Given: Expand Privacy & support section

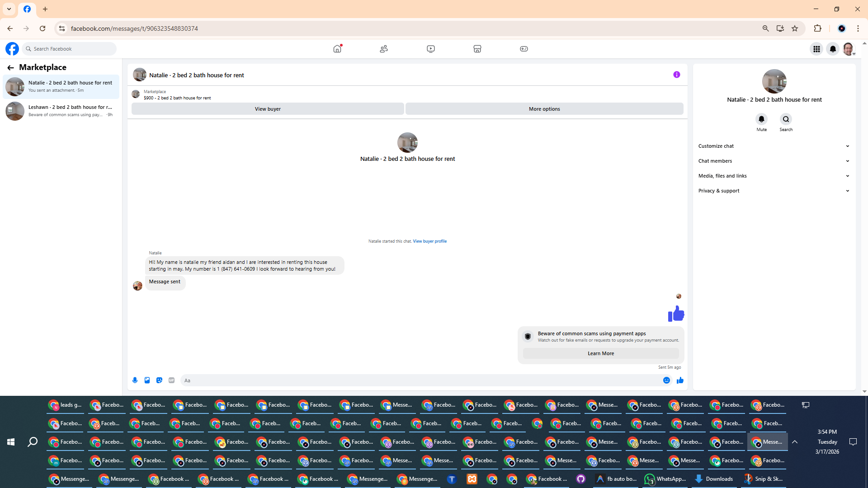Looking at the screenshot, I should 774,191.
